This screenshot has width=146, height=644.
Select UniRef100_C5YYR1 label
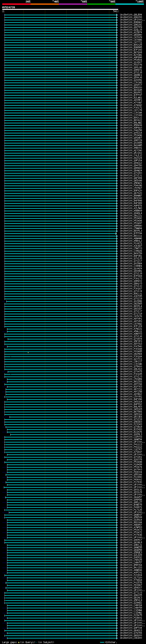click(131, 397)
